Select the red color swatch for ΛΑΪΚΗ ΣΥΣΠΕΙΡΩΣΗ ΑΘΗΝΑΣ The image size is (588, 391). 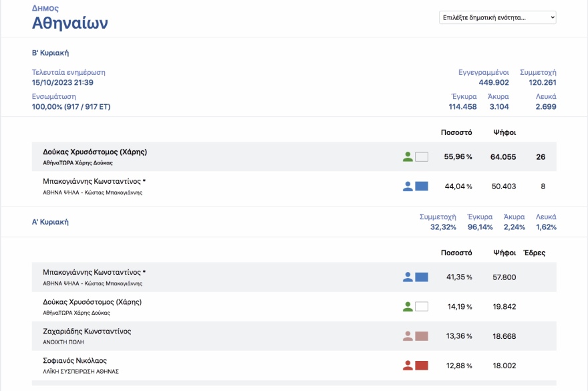click(x=422, y=366)
